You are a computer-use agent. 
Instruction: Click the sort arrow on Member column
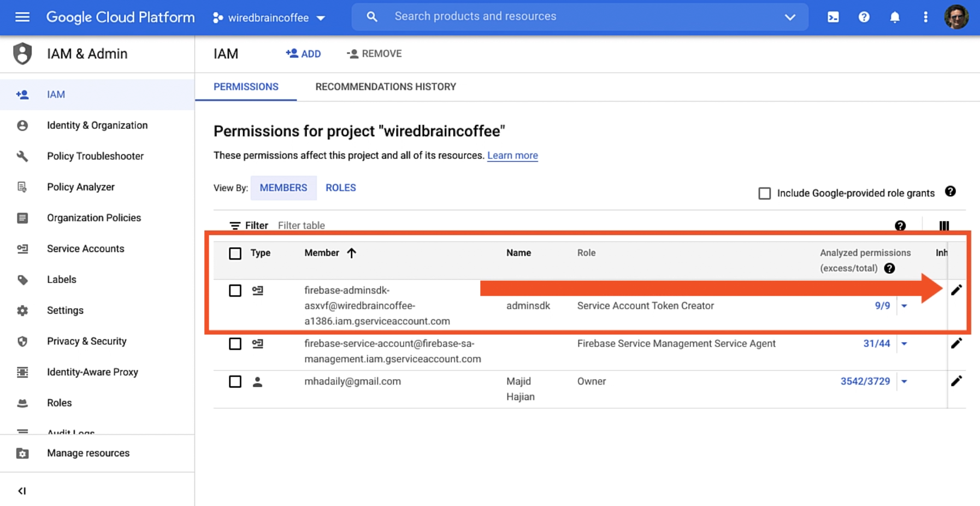coord(351,252)
